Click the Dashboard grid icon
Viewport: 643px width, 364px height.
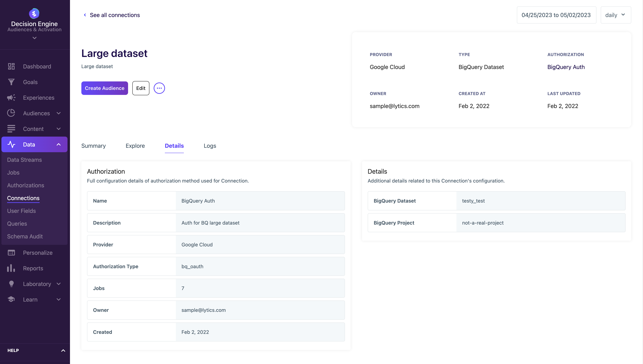click(11, 67)
